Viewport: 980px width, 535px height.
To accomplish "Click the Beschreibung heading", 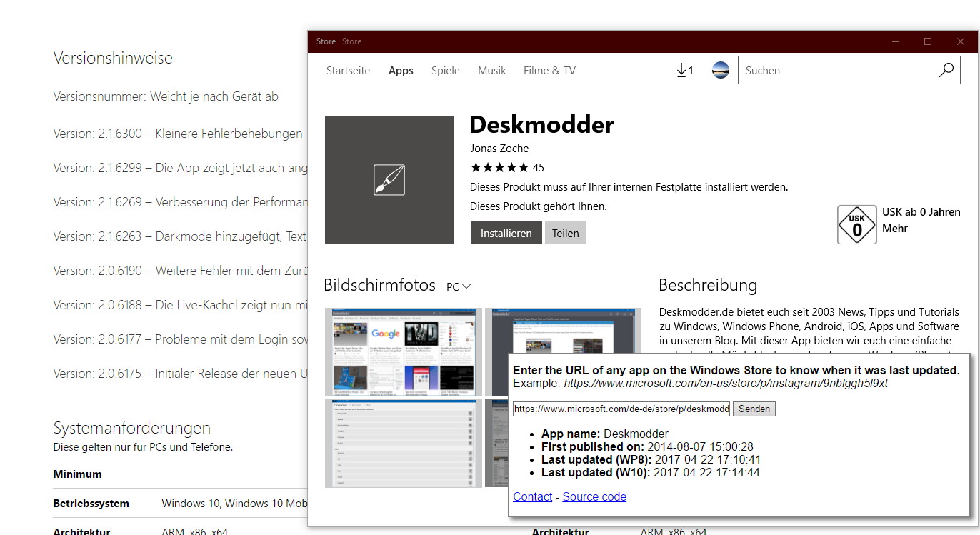I will click(x=708, y=285).
